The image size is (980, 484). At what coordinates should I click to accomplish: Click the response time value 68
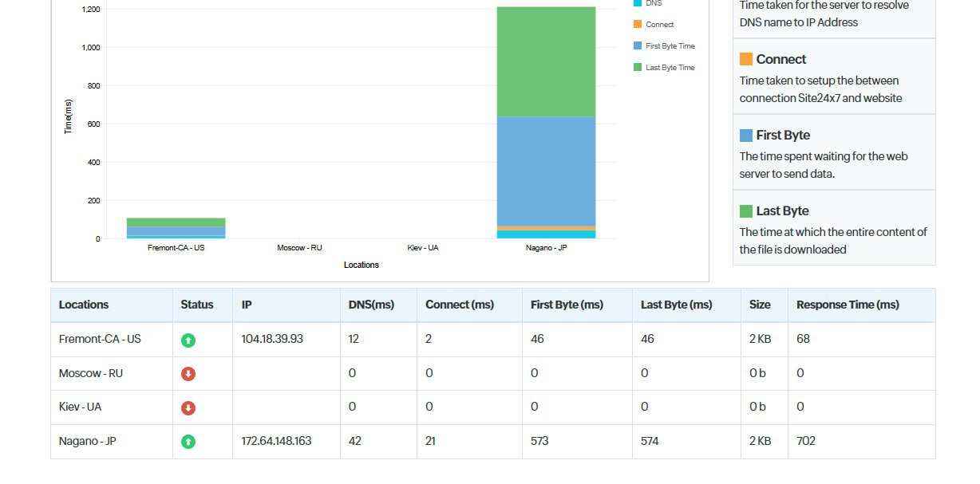tap(803, 339)
